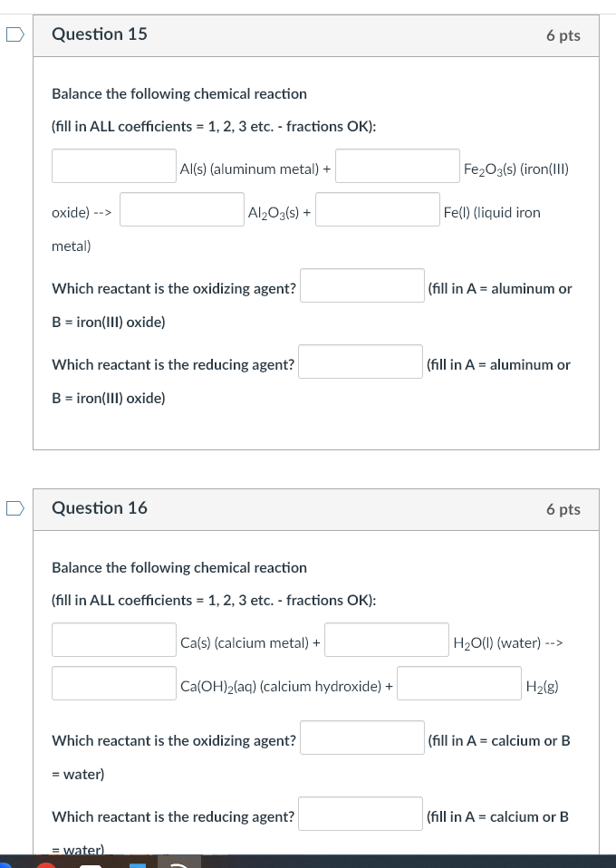Viewport: 616px width, 868px height.
Task: Click the oxidizing agent answer box for Question 15
Action: [361, 285]
